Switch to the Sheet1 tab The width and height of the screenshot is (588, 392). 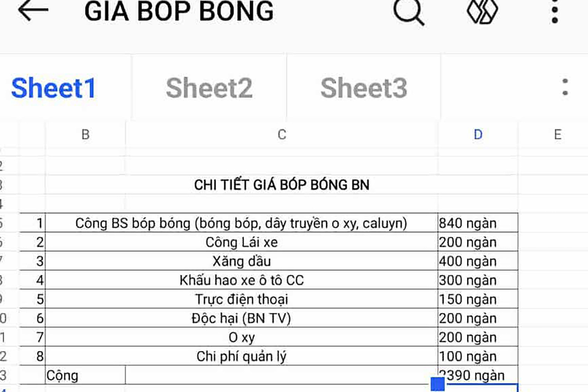pos(54,88)
